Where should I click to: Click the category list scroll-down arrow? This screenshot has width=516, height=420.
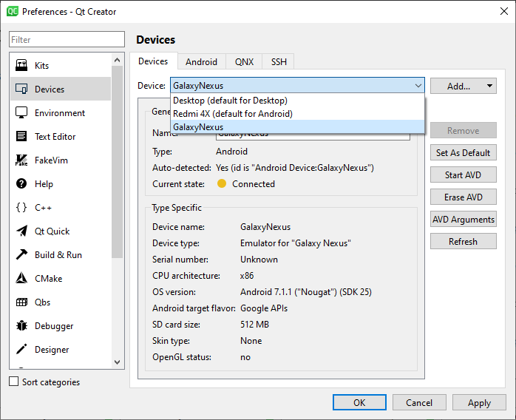tap(117, 362)
